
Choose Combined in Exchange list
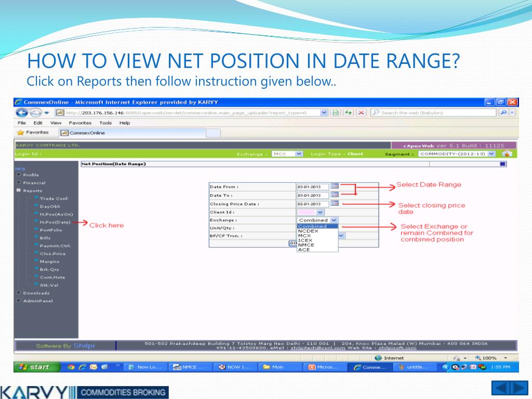317,227
